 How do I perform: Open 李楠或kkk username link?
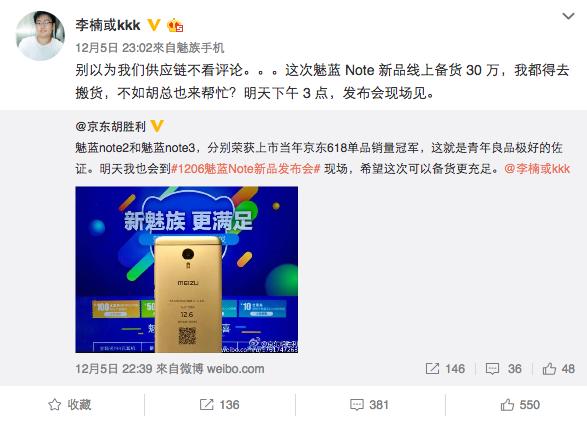click(x=108, y=25)
